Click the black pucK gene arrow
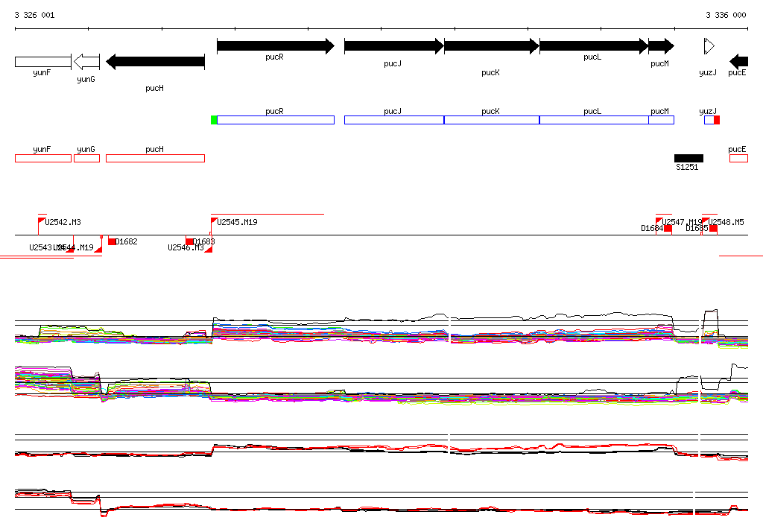The height and width of the screenshot is (532, 763). pos(491,46)
